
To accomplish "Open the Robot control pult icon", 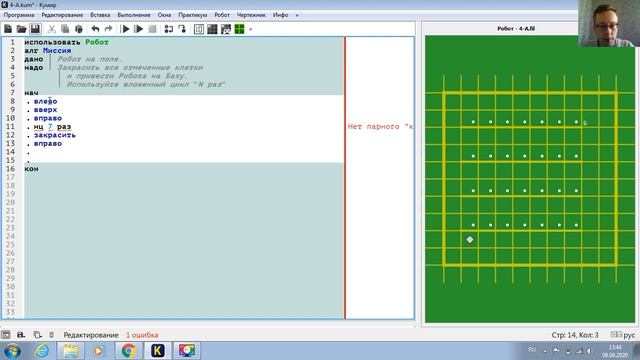I will point(226,29).
